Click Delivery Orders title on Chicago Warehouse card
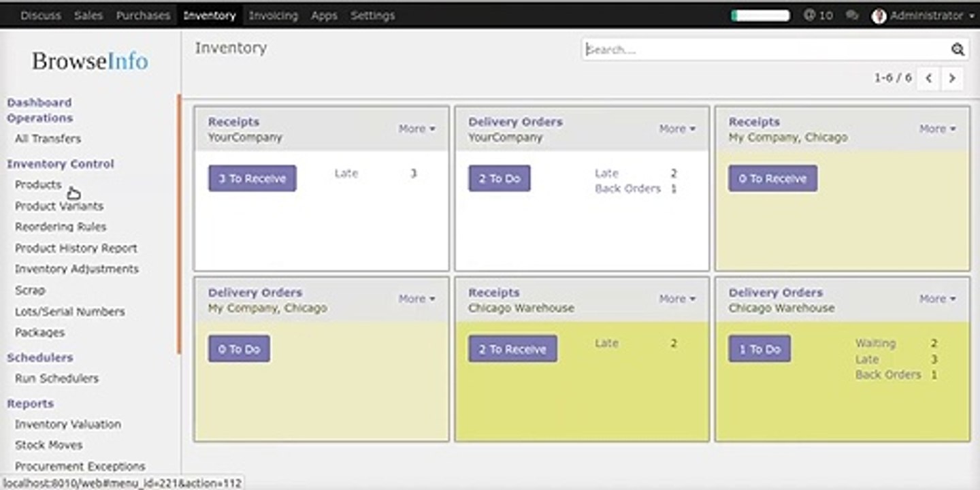 pos(776,293)
